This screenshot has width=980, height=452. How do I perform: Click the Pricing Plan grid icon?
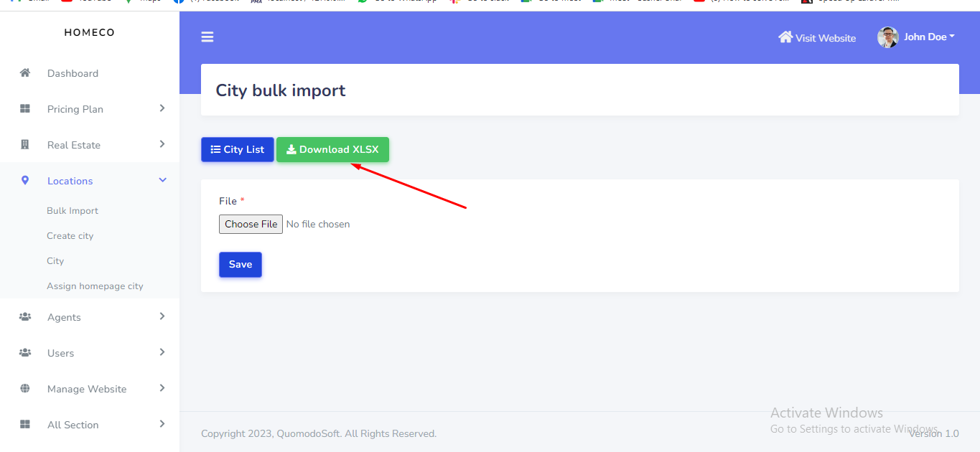click(25, 109)
